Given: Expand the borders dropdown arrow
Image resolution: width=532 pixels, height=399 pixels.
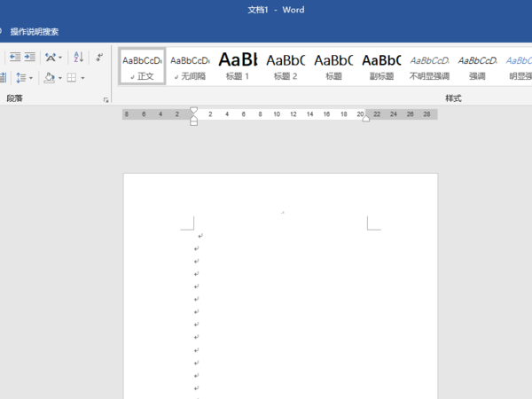Looking at the screenshot, I should [x=82, y=78].
